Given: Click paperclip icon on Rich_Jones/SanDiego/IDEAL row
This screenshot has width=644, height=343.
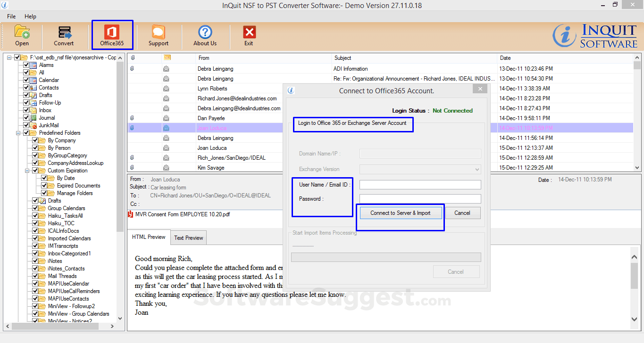Looking at the screenshot, I should pyautogui.click(x=132, y=158).
